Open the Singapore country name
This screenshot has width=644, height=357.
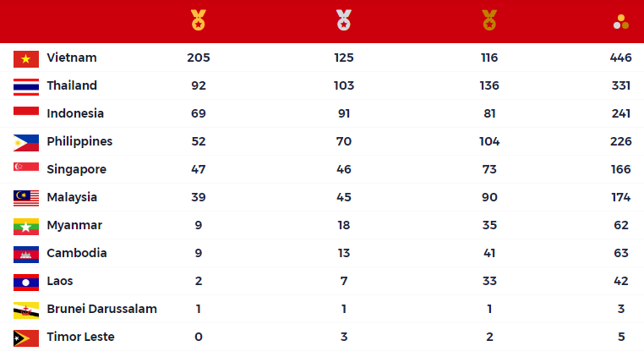coord(76,169)
